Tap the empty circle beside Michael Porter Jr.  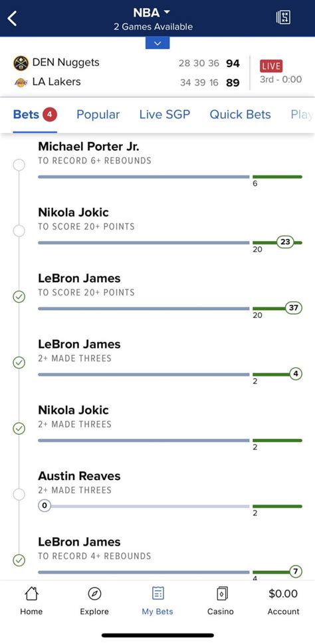pyautogui.click(x=19, y=165)
